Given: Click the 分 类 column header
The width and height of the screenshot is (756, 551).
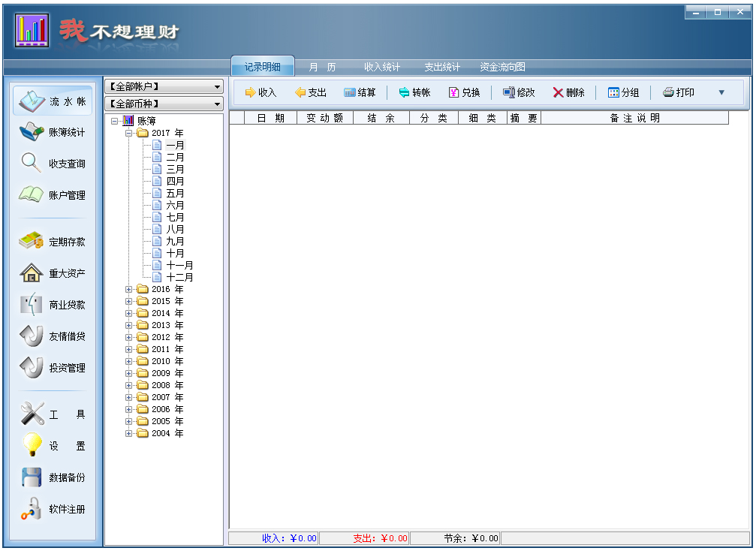Looking at the screenshot, I should point(434,118).
